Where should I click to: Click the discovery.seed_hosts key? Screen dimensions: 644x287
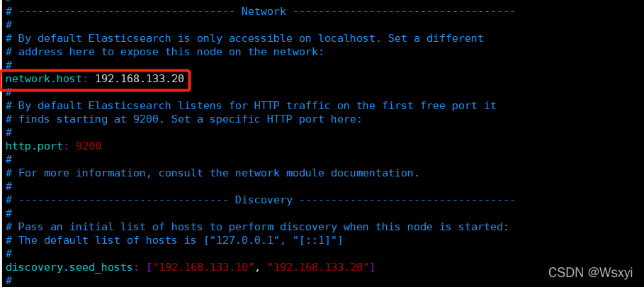[69, 267]
